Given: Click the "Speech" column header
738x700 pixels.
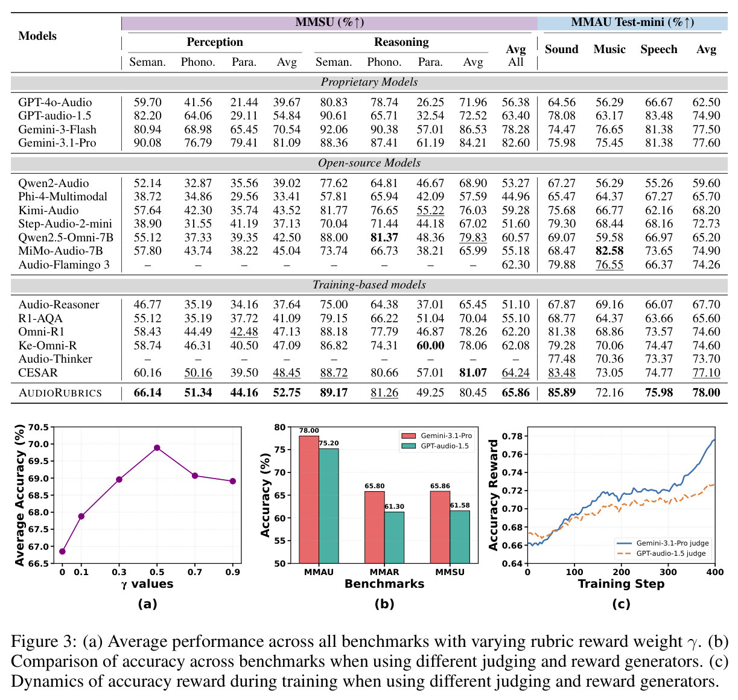Looking at the screenshot, I should point(659,49).
